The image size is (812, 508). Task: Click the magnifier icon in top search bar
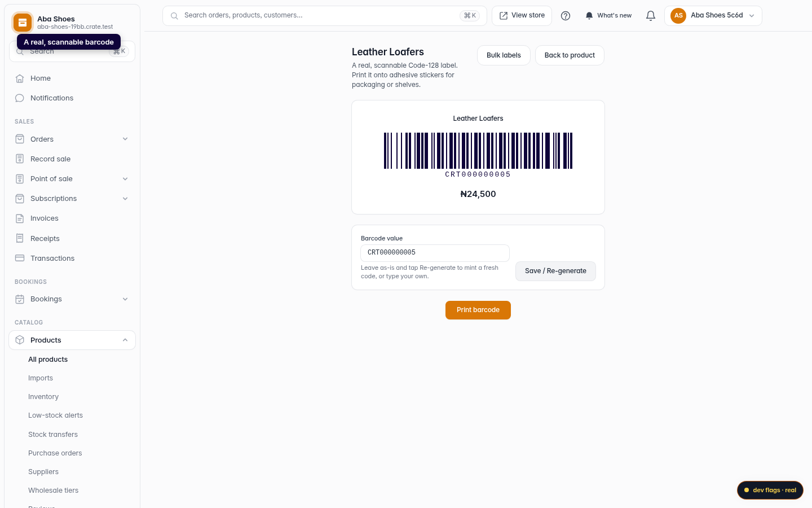pos(174,16)
